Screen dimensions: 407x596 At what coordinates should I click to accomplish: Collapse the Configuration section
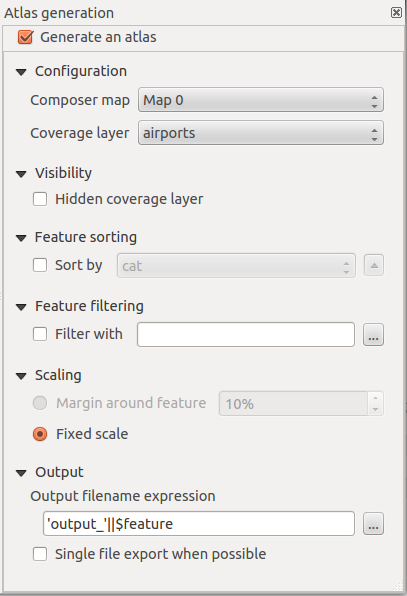point(21,72)
